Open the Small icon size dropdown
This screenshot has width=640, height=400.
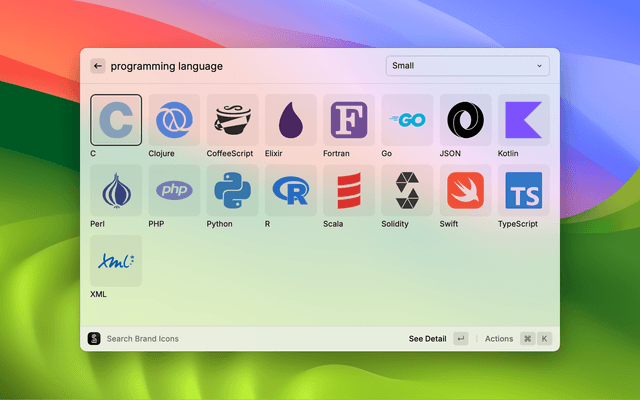[x=467, y=66]
